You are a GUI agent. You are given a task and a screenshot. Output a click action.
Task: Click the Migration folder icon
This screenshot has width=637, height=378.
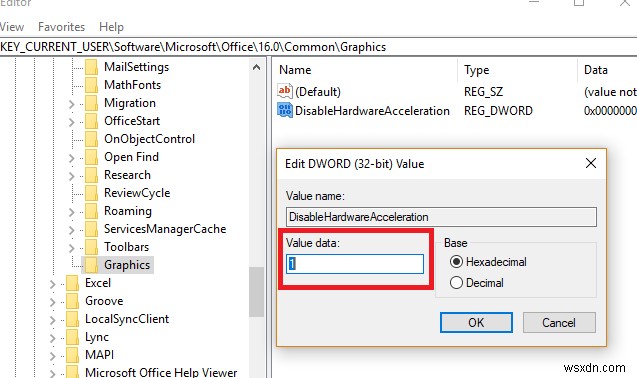click(x=91, y=103)
